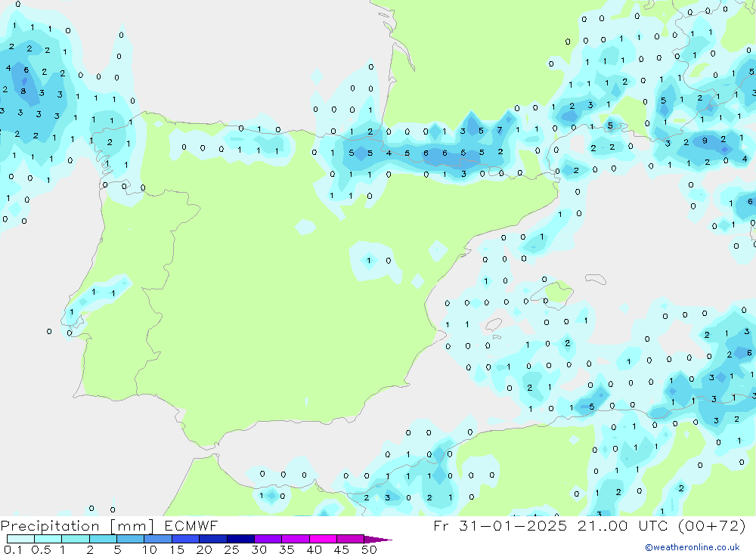Click the 7 mm precipitation value on map
The width and height of the screenshot is (756, 554).
499,130
